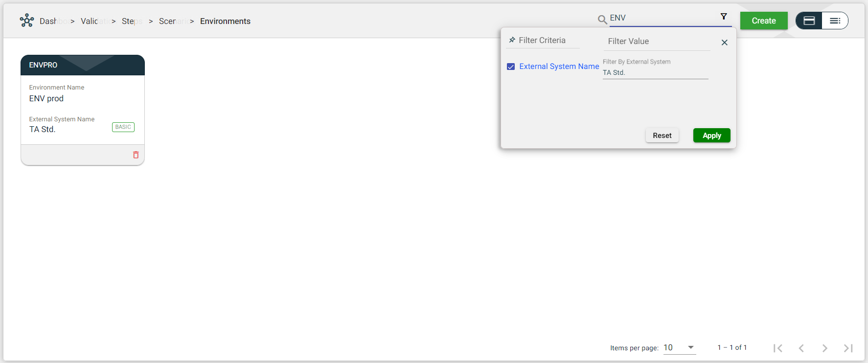
Task: Click the Filter By External System field
Action: pyautogui.click(x=655, y=72)
